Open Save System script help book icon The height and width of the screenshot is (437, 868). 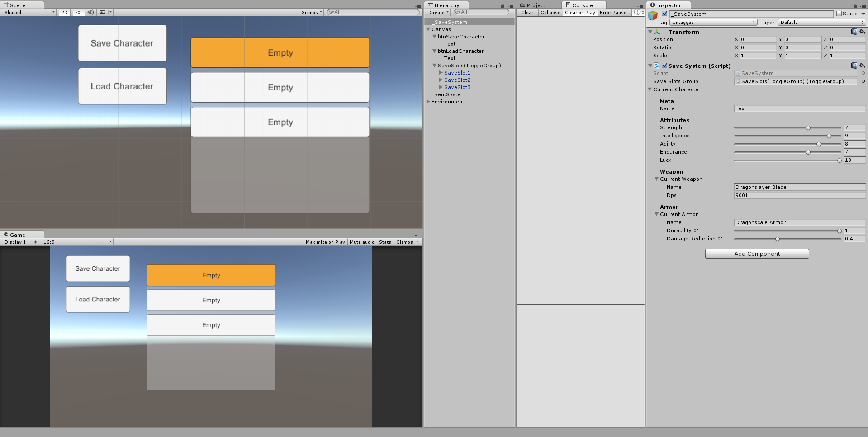[x=854, y=66]
